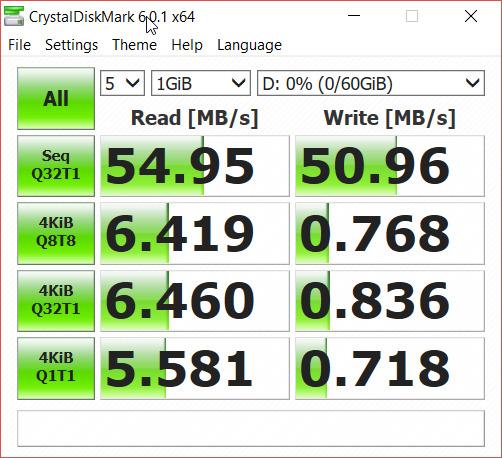
Task: Click the 4KiB Q1T1 write value 0.718
Action: tap(390, 368)
